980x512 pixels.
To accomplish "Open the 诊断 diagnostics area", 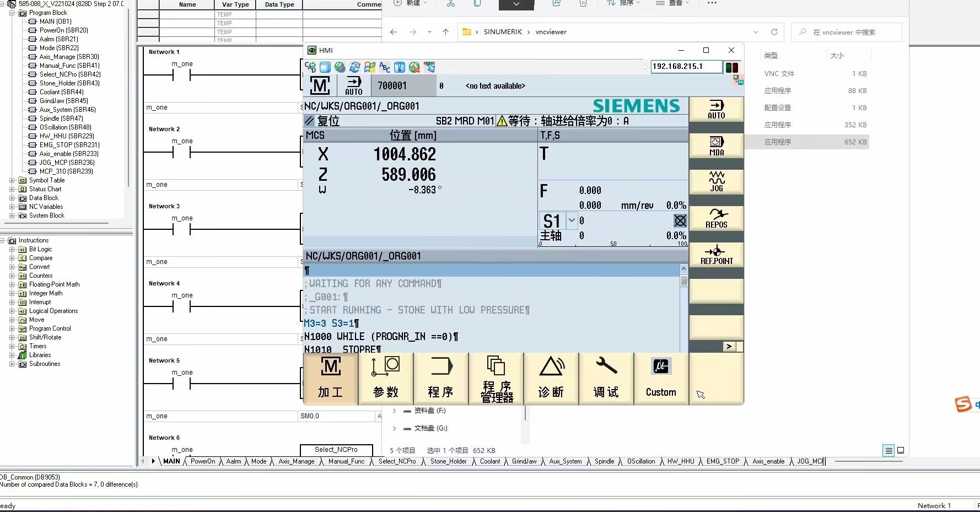I will tap(551, 379).
